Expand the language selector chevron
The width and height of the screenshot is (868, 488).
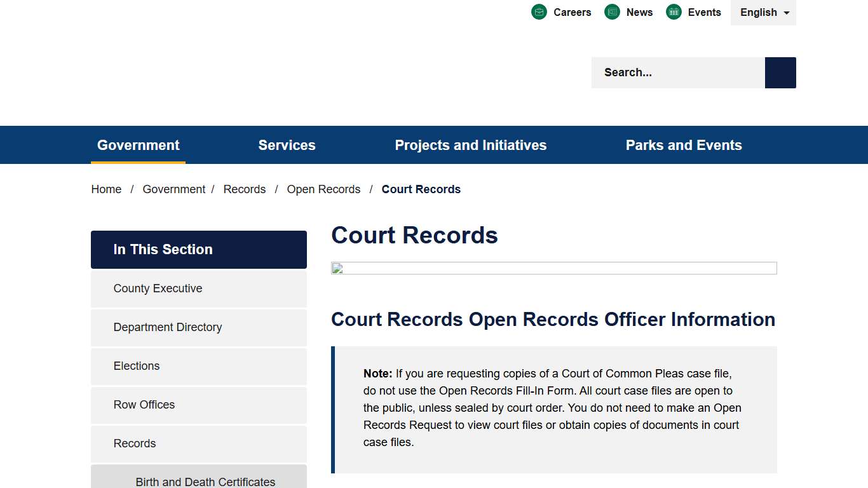(x=787, y=13)
